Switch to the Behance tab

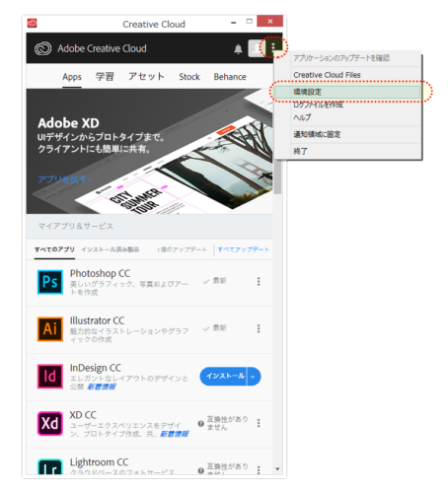pyautogui.click(x=230, y=77)
